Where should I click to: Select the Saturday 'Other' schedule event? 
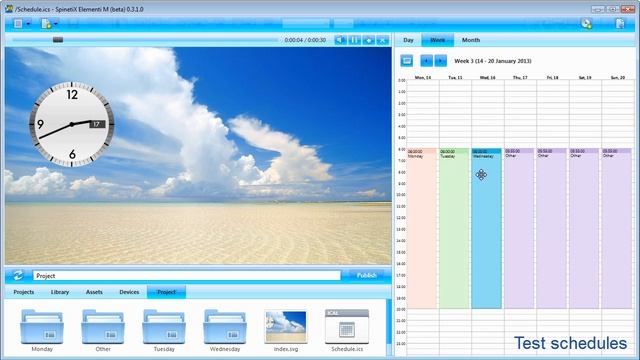click(584, 228)
